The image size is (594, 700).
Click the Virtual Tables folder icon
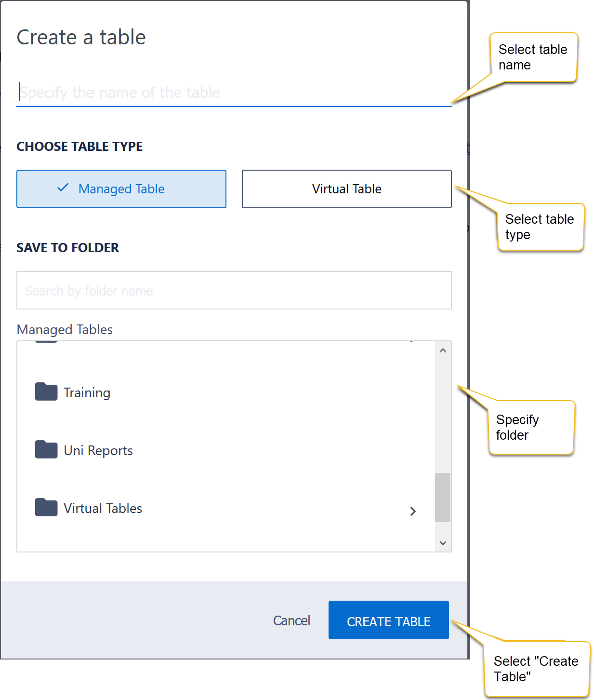pos(46,508)
